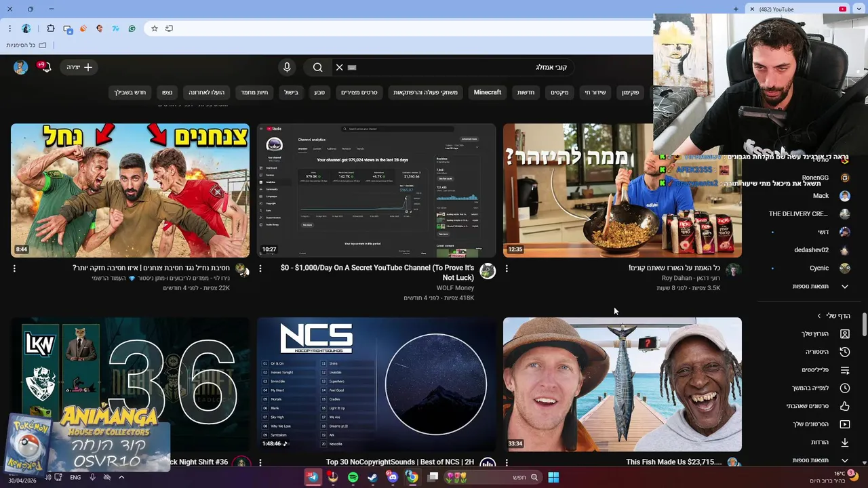
Task: Open WOLF Money channel avatar
Action: tap(488, 271)
